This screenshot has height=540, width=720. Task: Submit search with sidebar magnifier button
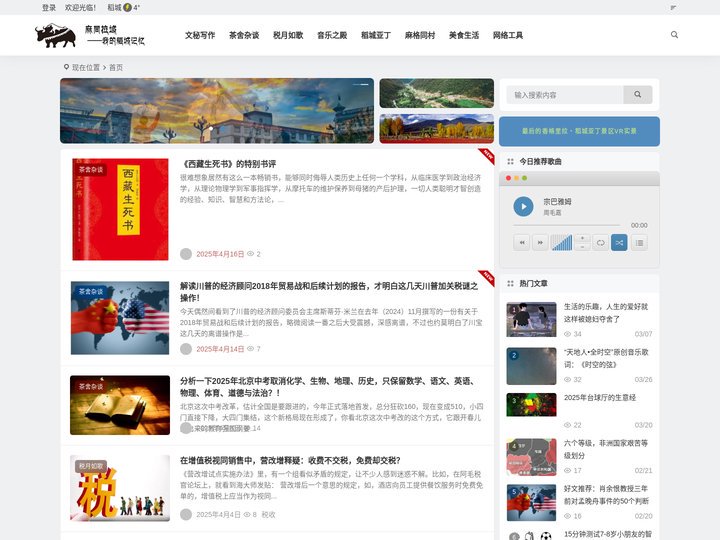coord(637,95)
